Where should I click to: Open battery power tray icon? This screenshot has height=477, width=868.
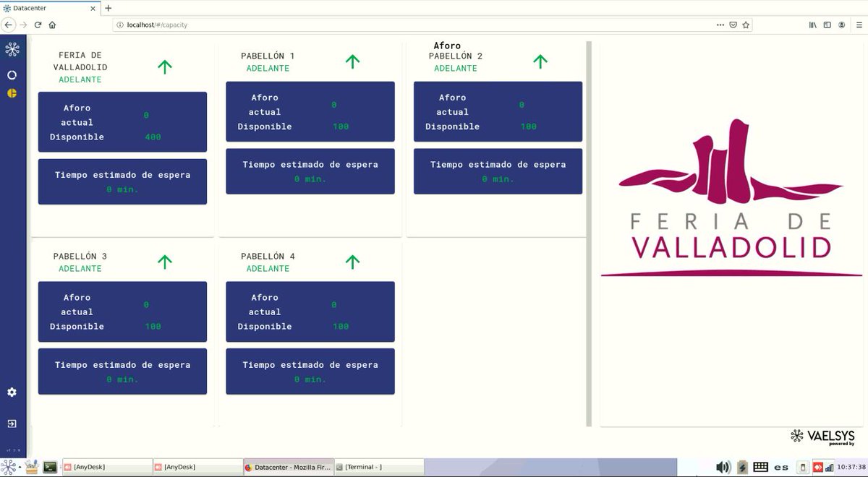coord(742,468)
